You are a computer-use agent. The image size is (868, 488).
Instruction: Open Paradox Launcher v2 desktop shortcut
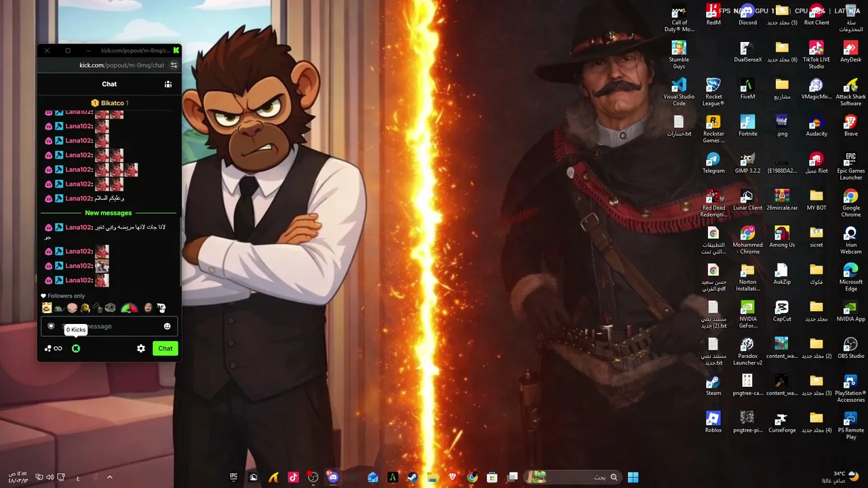click(747, 352)
